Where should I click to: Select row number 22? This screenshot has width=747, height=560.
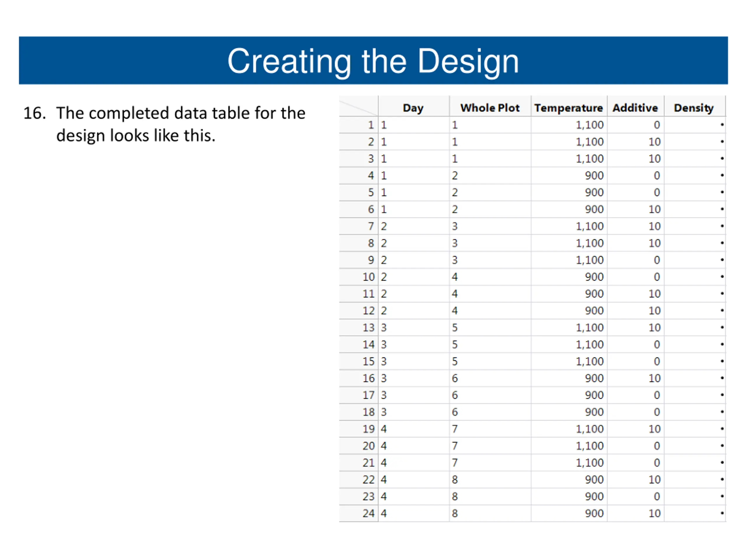point(359,479)
